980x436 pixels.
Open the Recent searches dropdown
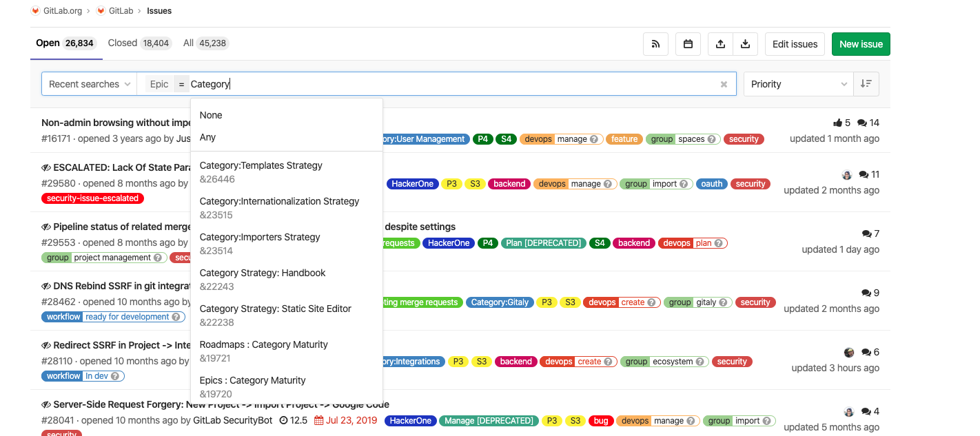[x=89, y=84]
